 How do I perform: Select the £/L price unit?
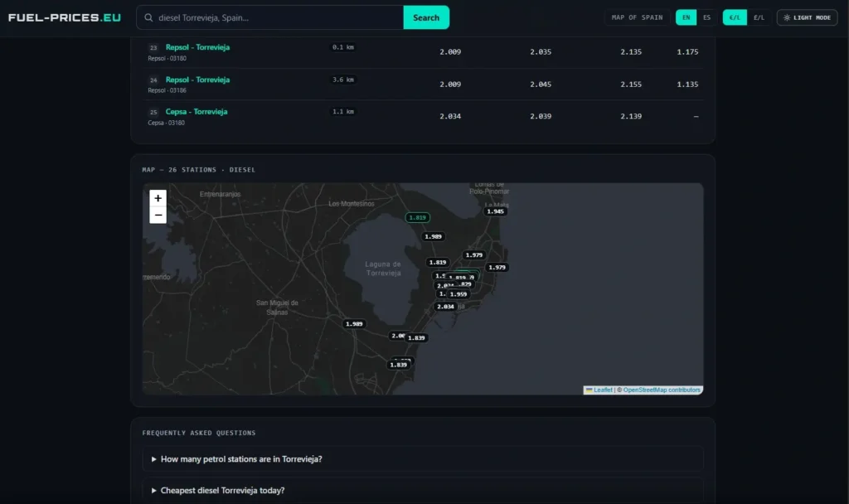click(x=759, y=18)
